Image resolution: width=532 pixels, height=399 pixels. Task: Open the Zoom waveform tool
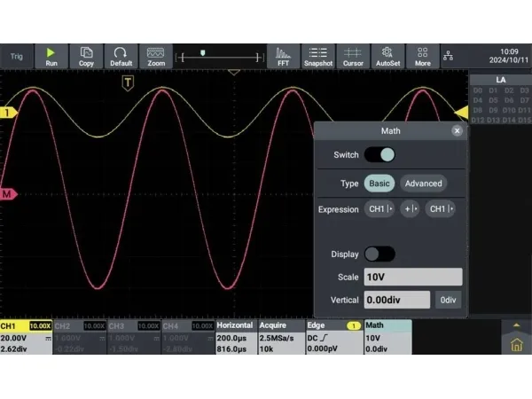(x=156, y=56)
